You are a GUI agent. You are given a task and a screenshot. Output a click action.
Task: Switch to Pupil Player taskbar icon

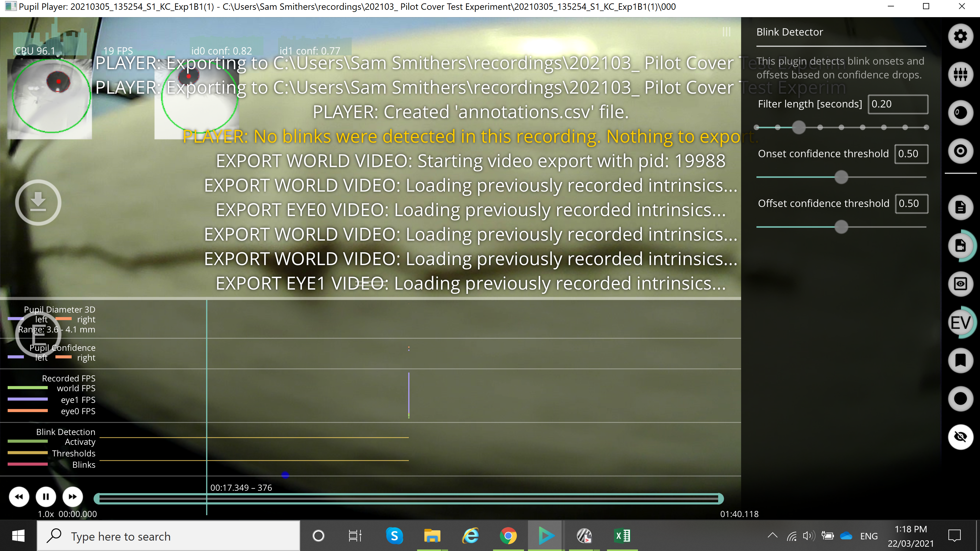pos(546,536)
